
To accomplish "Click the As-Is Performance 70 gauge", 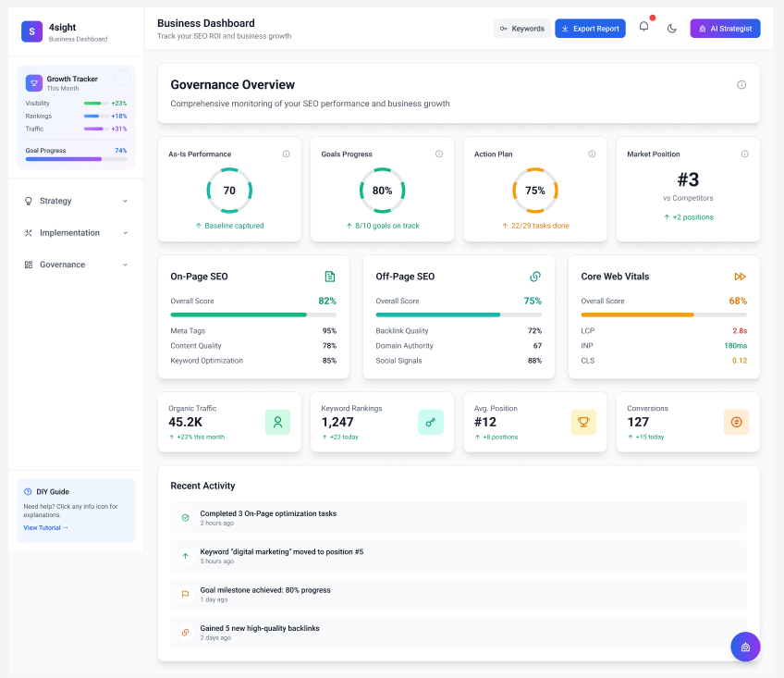I will [x=229, y=191].
